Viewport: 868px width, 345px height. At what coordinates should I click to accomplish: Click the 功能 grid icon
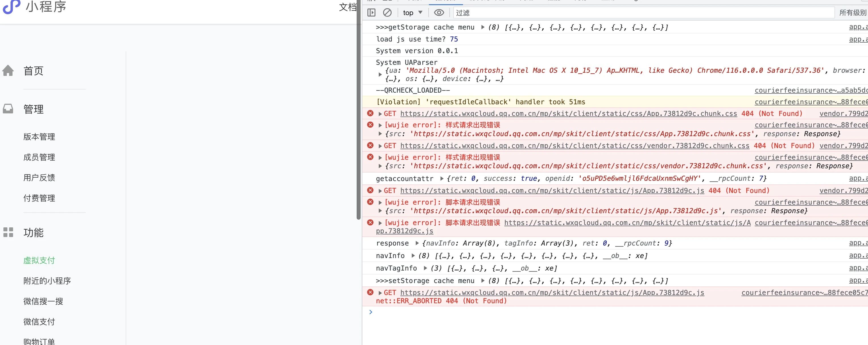[8, 232]
